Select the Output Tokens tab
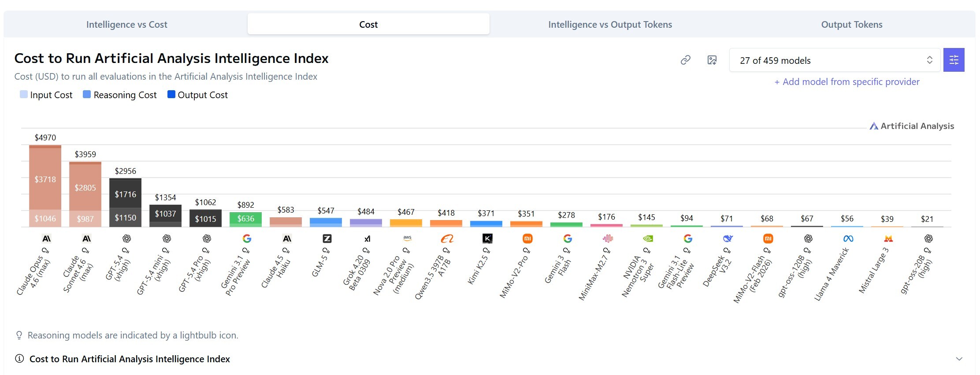This screenshot has width=980, height=375. pos(851,25)
